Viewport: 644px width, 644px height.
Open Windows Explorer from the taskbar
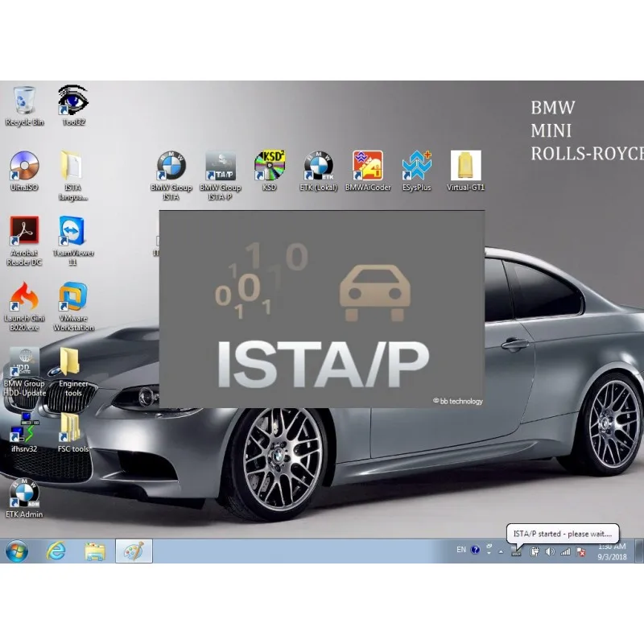[x=95, y=551]
